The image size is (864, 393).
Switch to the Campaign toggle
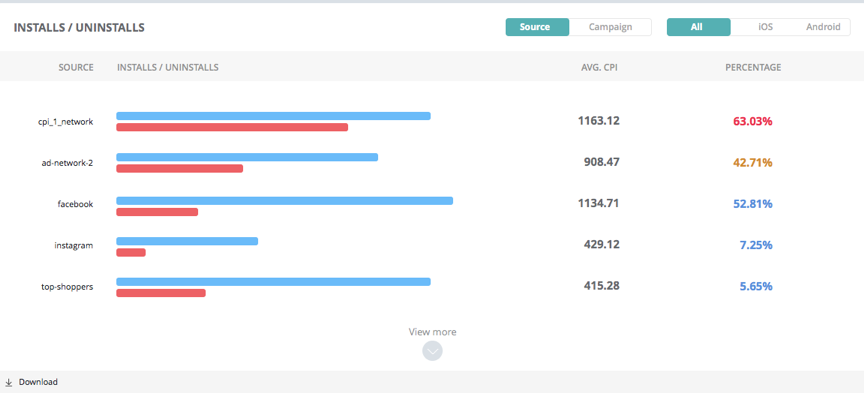click(x=610, y=27)
